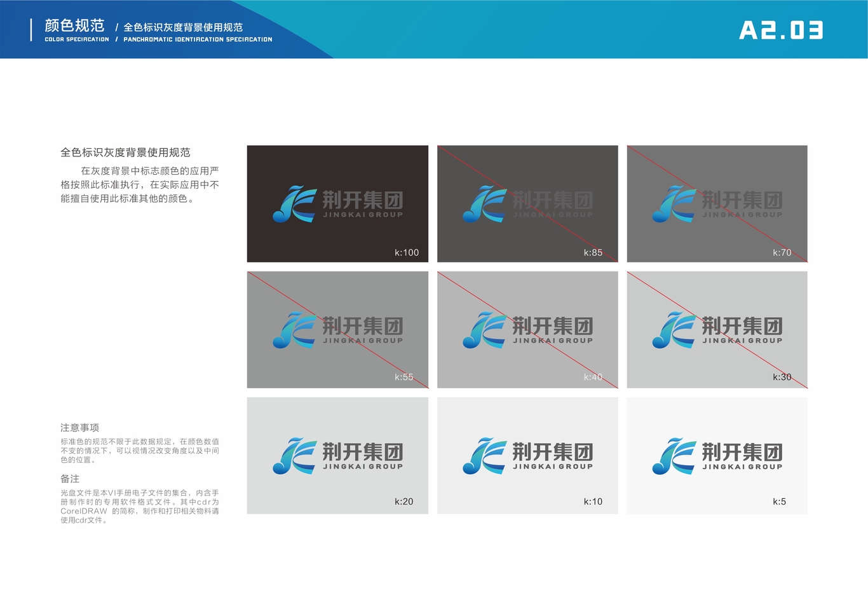Click the heading 注意事项

click(79, 428)
